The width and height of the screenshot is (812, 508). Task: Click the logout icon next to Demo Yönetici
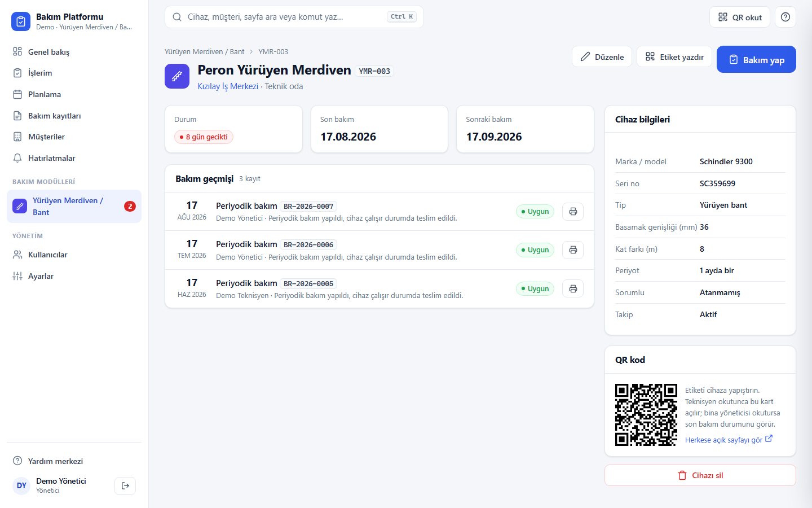click(x=125, y=485)
